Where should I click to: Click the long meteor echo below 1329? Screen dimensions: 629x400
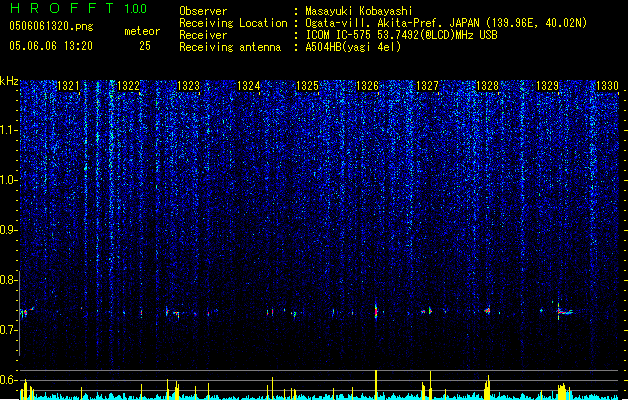tap(565, 312)
